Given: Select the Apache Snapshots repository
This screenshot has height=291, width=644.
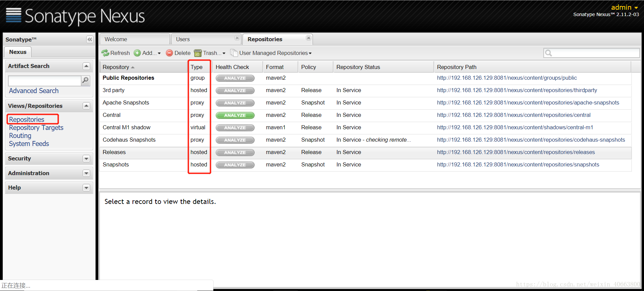Looking at the screenshot, I should (126, 103).
